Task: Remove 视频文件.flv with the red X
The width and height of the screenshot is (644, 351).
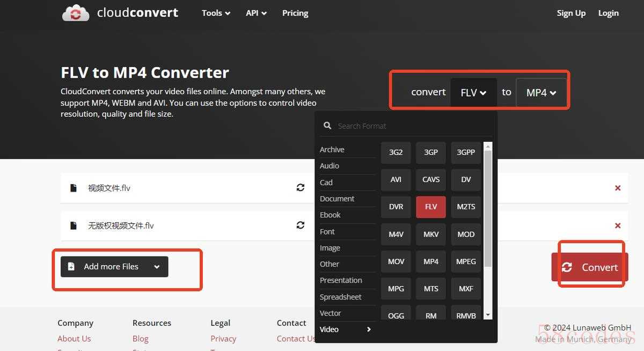Action: pos(618,188)
